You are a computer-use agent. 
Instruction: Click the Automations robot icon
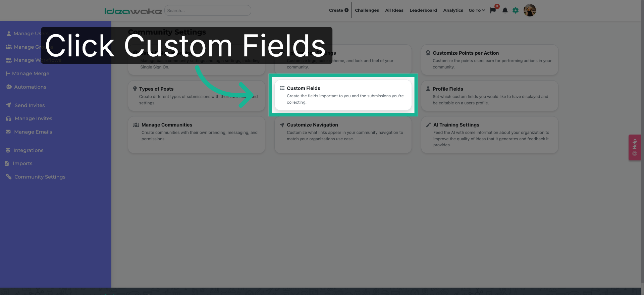[8, 87]
